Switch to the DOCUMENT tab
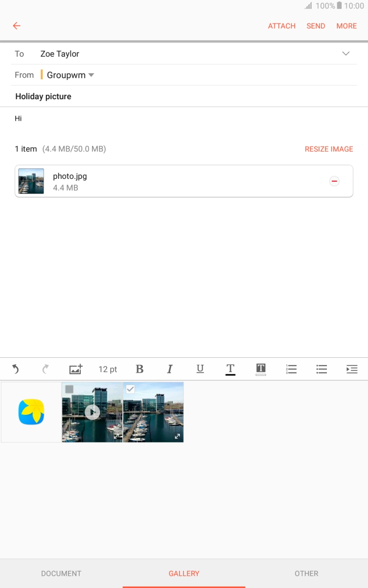This screenshot has height=588, width=368. click(61, 573)
